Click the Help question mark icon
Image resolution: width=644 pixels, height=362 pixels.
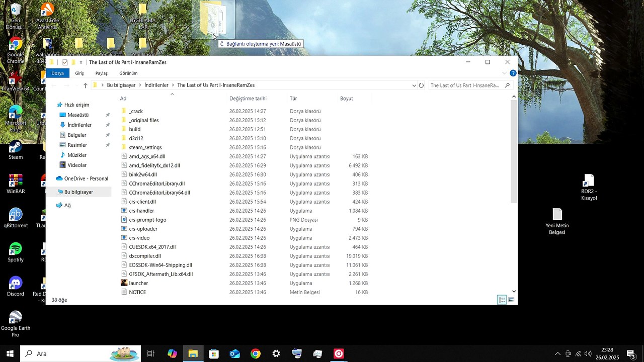(x=513, y=73)
